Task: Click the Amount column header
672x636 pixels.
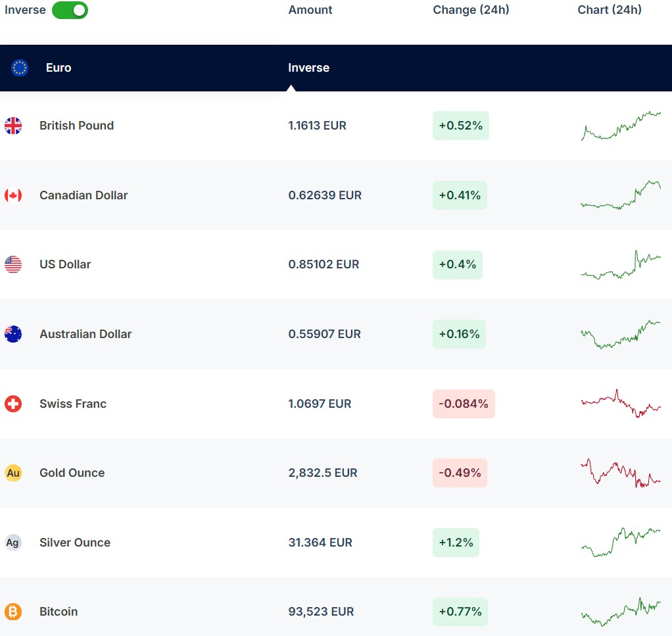Action: pyautogui.click(x=310, y=10)
